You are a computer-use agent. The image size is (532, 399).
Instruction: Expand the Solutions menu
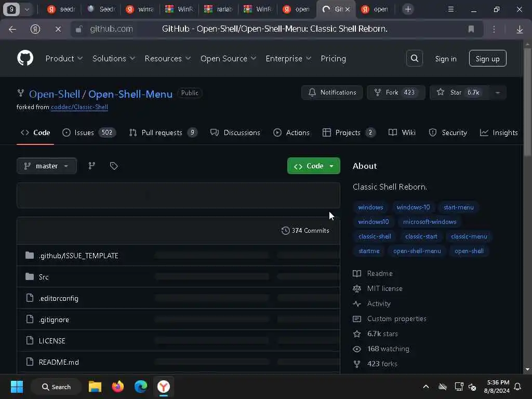coord(114,58)
